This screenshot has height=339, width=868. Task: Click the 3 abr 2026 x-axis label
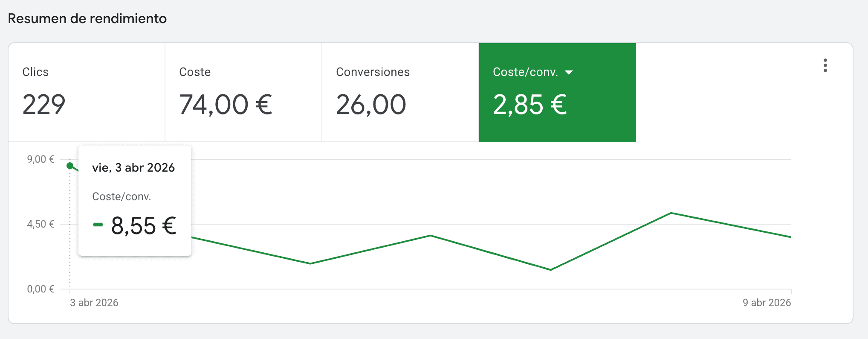pyautogui.click(x=94, y=303)
